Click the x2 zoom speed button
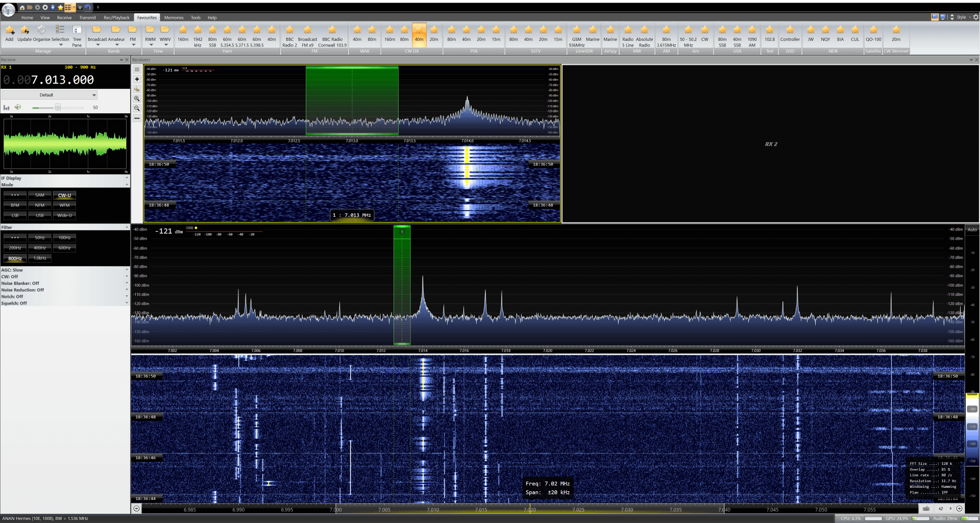Image resolution: width=980 pixels, height=523 pixels. tap(941, 509)
